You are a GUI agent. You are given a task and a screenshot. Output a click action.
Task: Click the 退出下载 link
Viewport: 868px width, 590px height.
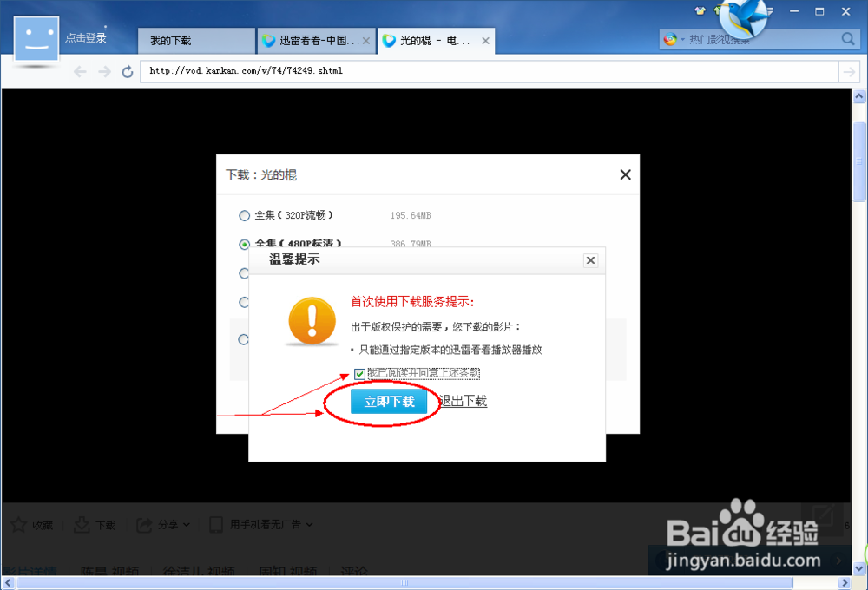tap(464, 401)
